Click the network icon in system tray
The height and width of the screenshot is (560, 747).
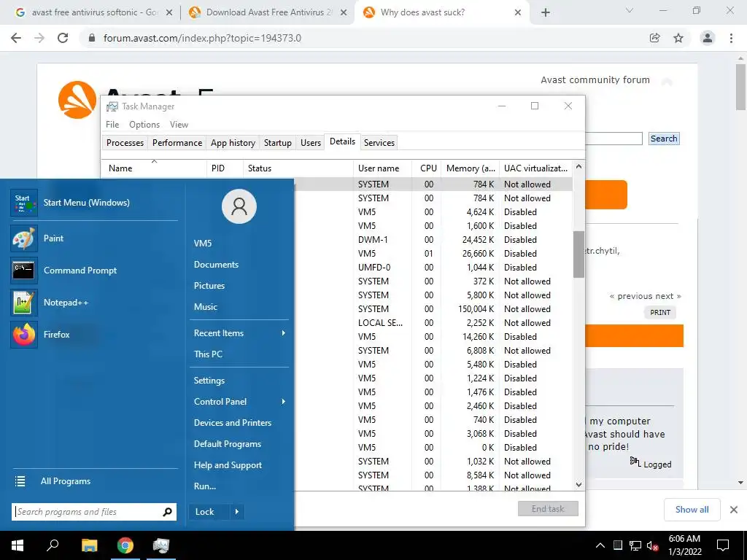(x=635, y=545)
